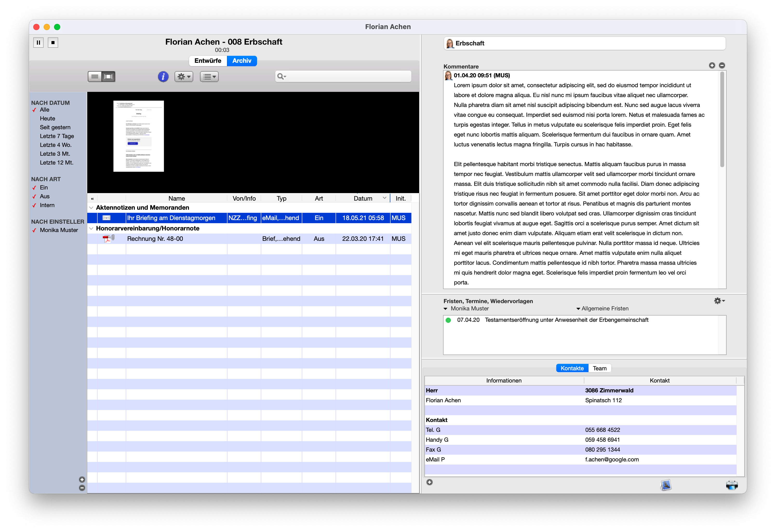Select the Testamentseröffnung deadline entry
Screen dimensions: 776x532
581,320
